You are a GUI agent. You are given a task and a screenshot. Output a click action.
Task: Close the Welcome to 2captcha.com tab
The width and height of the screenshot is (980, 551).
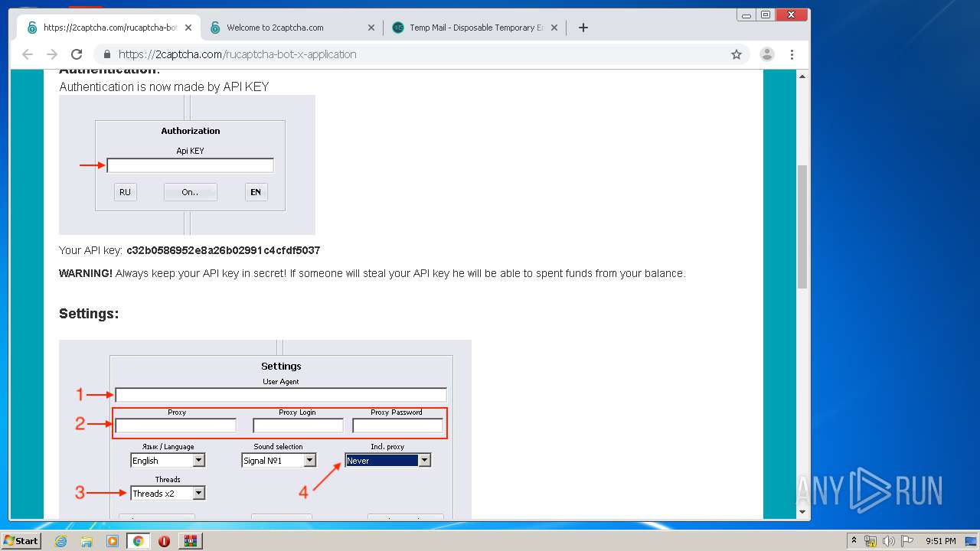pos(371,28)
